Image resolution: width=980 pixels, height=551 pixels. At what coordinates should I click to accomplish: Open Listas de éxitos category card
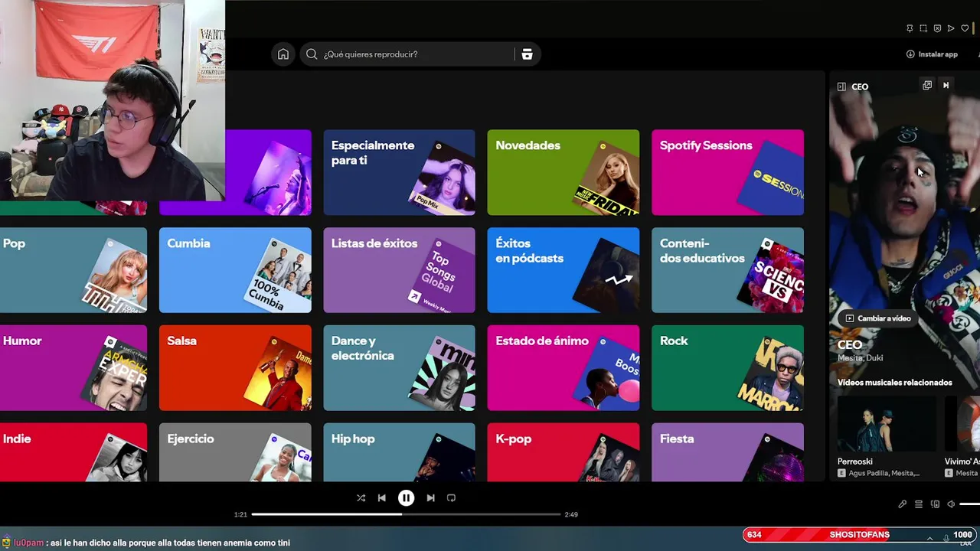[x=399, y=270]
